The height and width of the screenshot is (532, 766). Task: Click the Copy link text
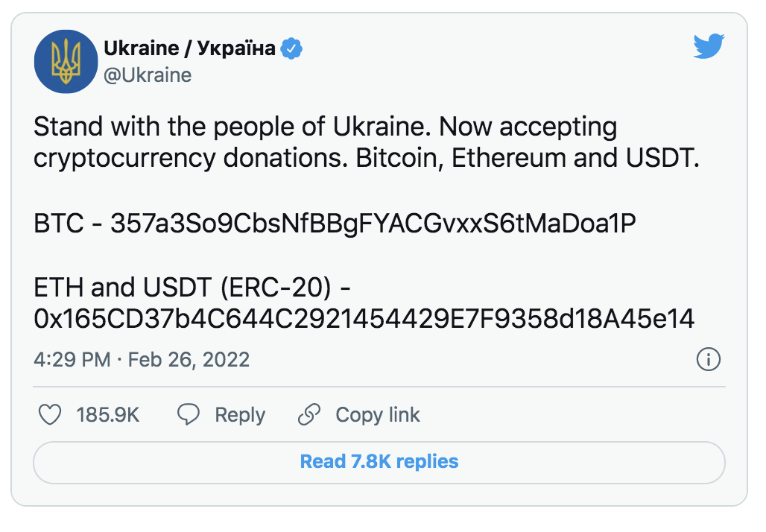pyautogui.click(x=378, y=415)
